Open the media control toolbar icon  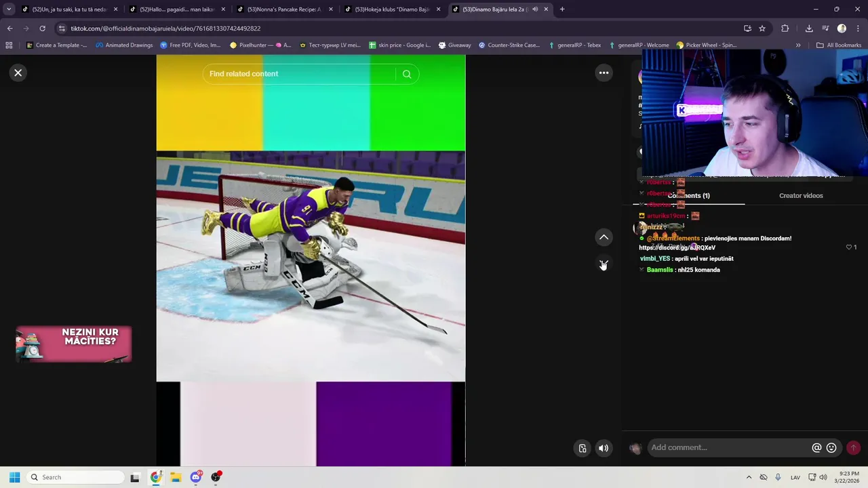825,28
